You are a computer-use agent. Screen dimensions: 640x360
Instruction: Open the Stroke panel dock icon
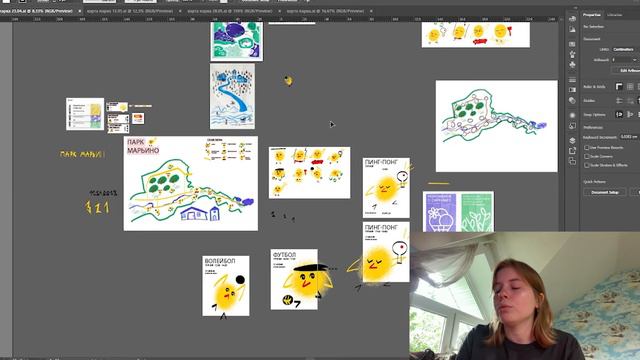pyautogui.click(x=572, y=80)
